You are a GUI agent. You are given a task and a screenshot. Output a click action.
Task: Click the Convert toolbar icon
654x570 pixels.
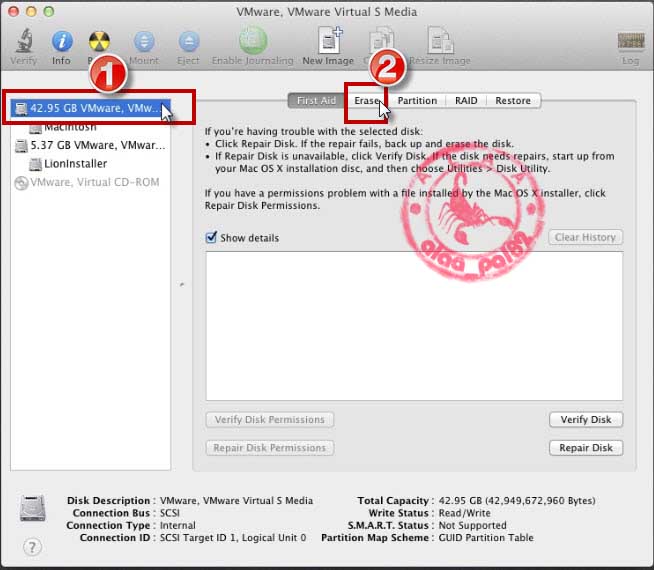click(381, 40)
